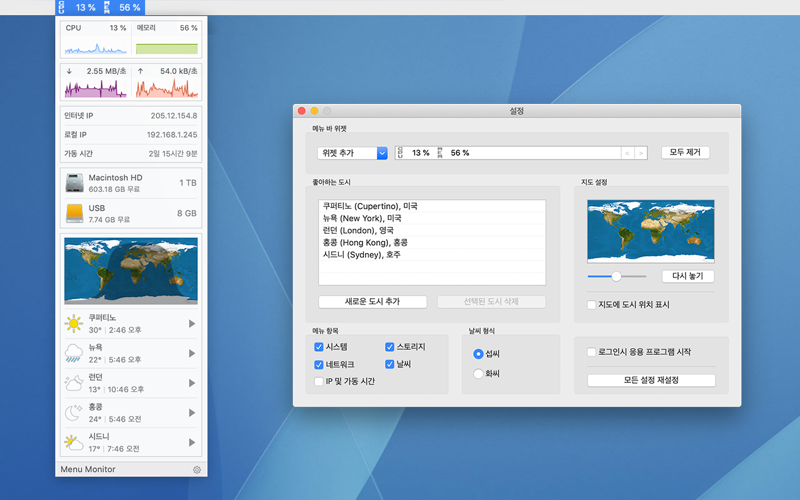Open the settings gear in Menu Monitor footer
Image resolution: width=800 pixels, height=500 pixels.
[x=197, y=470]
